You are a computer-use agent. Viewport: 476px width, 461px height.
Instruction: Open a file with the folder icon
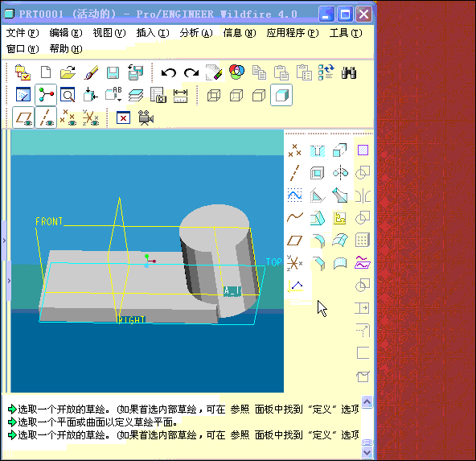[68, 72]
